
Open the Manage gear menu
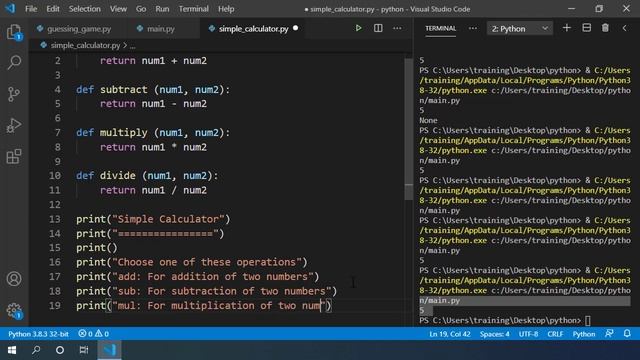(14, 311)
